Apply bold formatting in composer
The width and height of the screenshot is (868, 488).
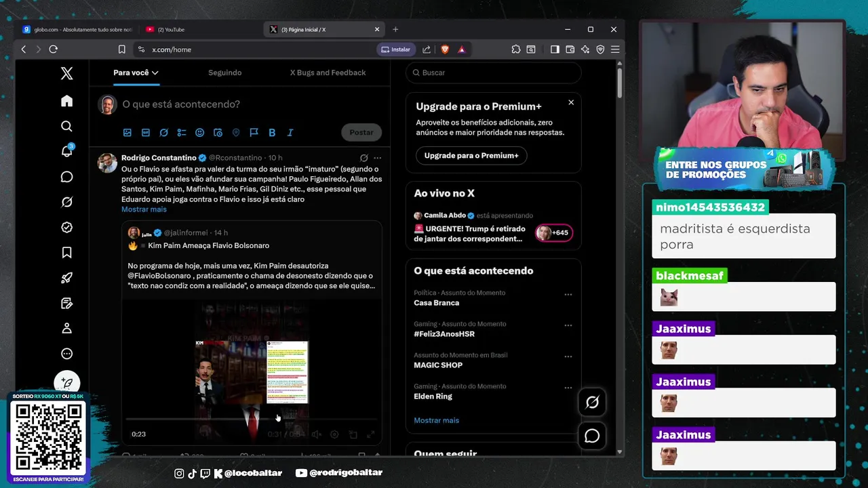coord(272,133)
